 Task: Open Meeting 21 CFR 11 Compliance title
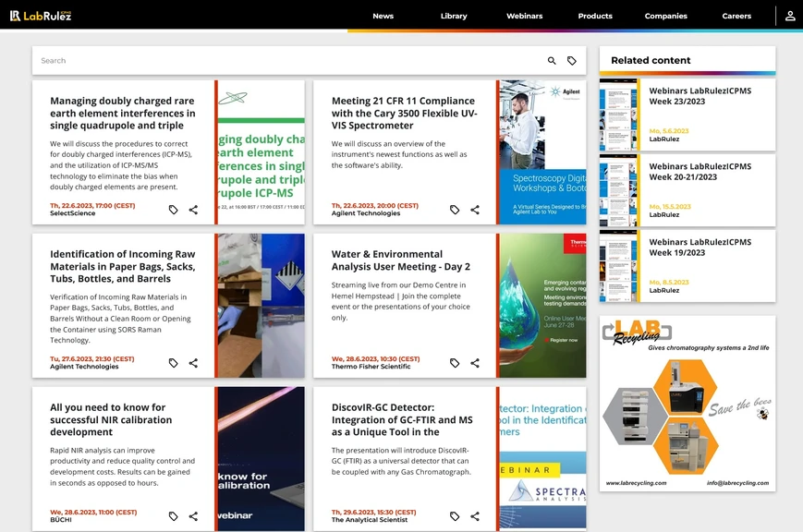coord(404,114)
